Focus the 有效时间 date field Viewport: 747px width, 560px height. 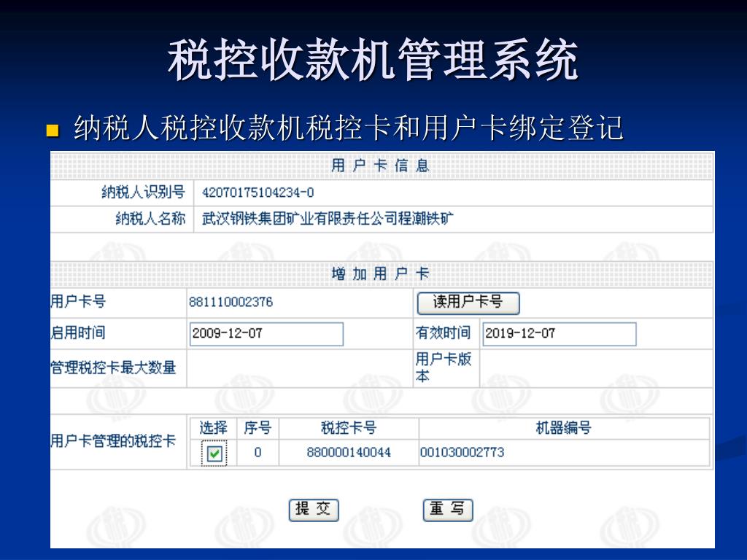560,334
